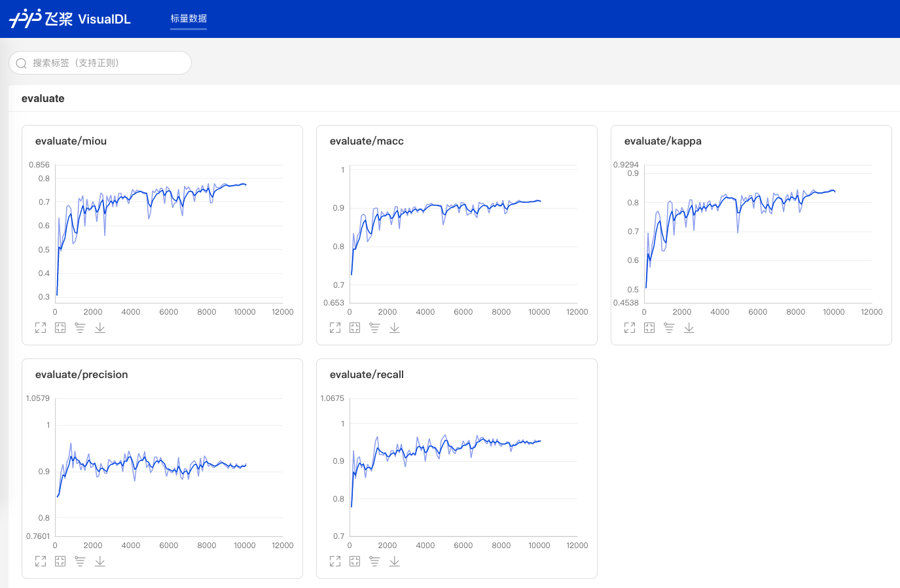Restore selection on evaluate/macc chart
The image size is (900, 588).
click(355, 328)
